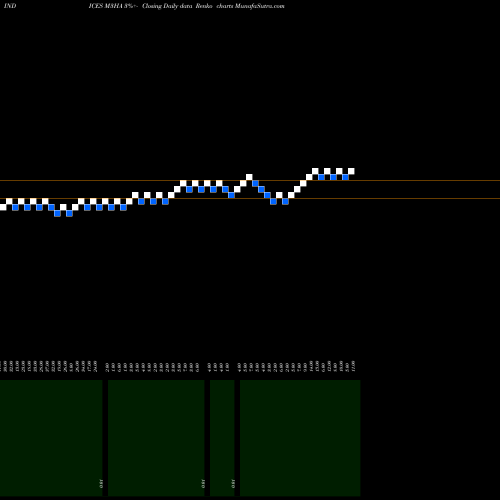Click the IND label in the chart header
Viewport: 500px width, 500px height.
pos(10,6)
